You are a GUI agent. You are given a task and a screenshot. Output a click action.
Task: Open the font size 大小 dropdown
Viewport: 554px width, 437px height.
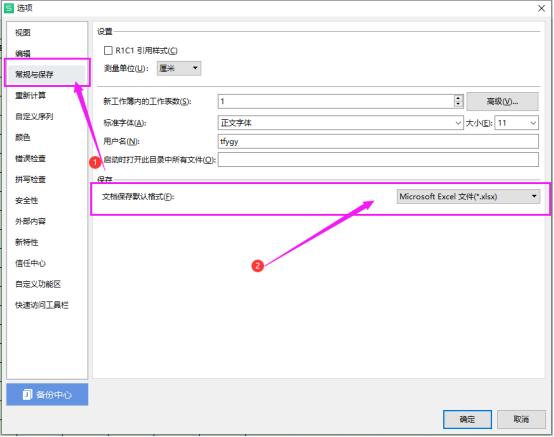point(517,123)
